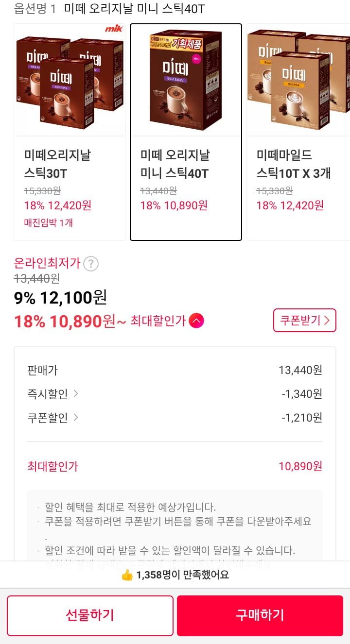The width and height of the screenshot is (350, 644).
Task: Tap the 18% 10,890원 max discount price
Action: (65, 321)
